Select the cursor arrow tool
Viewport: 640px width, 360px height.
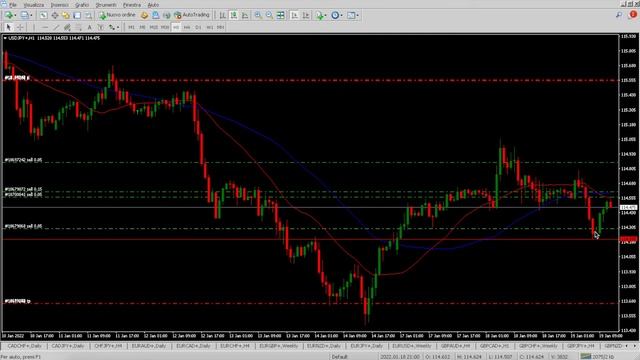(x=9, y=27)
